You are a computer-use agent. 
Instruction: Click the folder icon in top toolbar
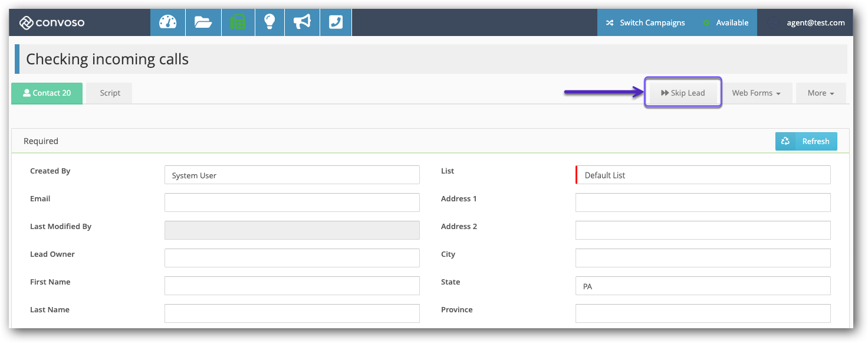tap(202, 22)
